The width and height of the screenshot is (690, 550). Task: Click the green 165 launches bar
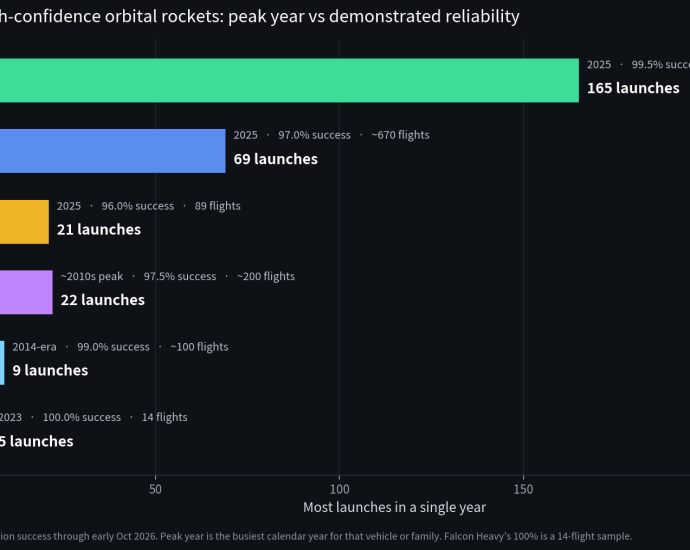(x=289, y=81)
